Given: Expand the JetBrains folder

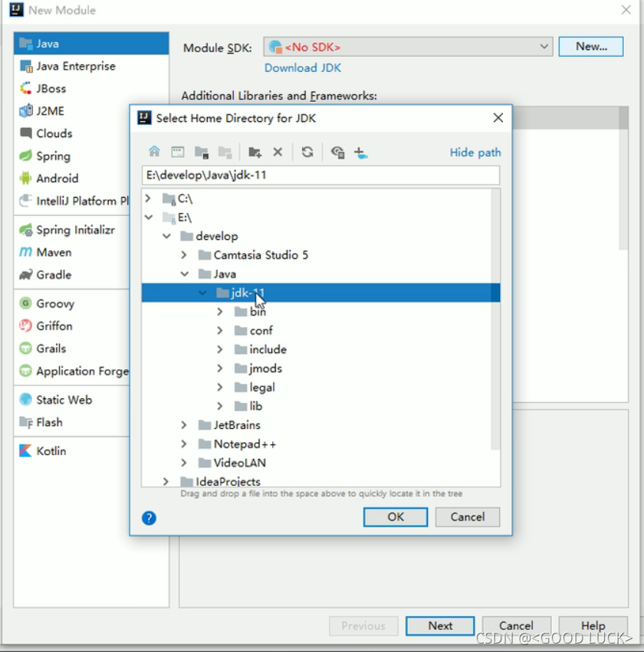Looking at the screenshot, I should [184, 425].
